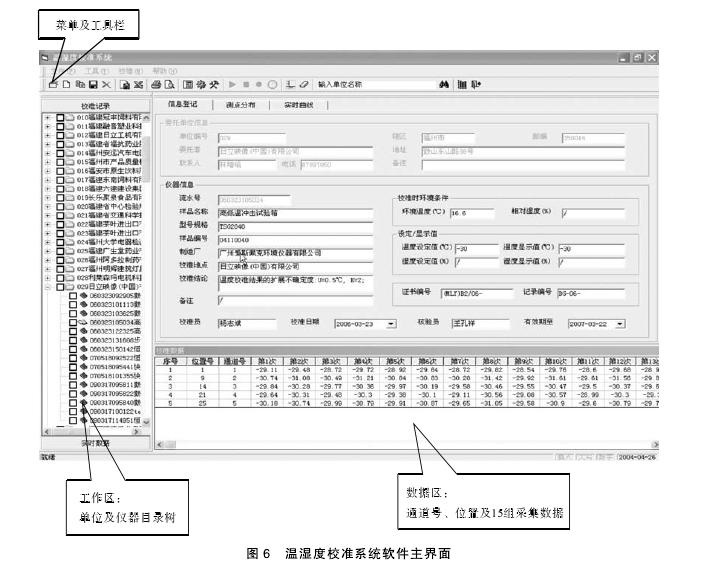Click the Excel export icon in the toolbar
The height and width of the screenshot is (573, 725).
pos(138,84)
